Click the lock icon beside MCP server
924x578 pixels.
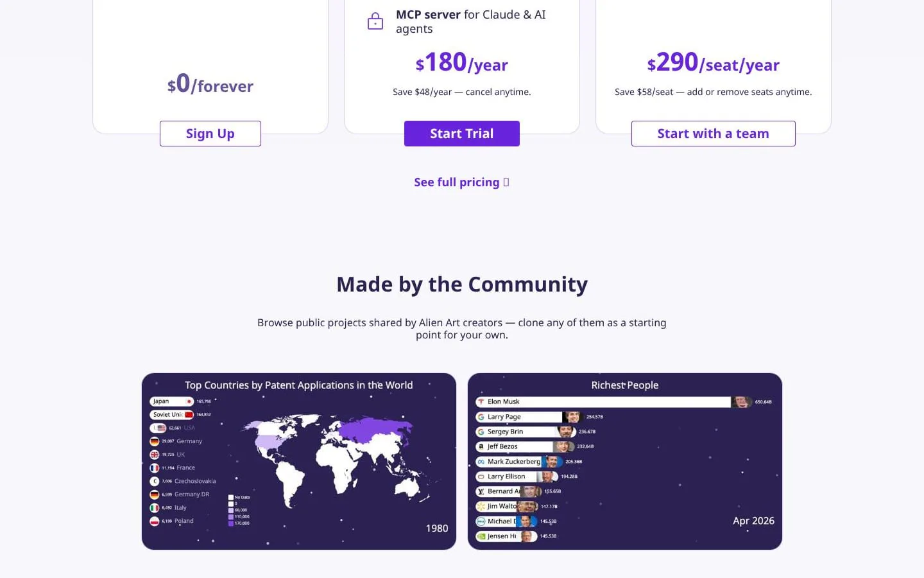coord(375,22)
